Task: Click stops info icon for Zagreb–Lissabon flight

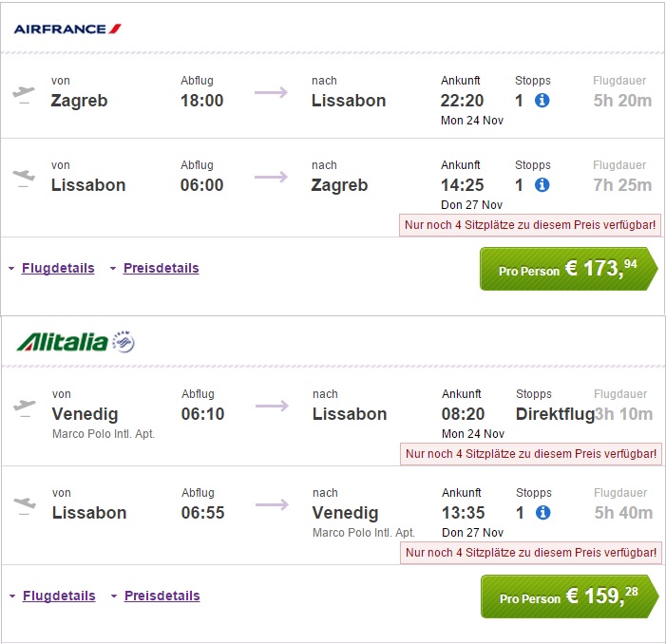Action: coord(542,101)
